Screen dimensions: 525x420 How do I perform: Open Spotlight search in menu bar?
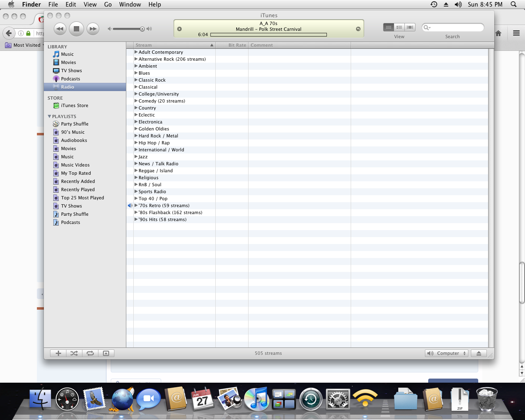tap(514, 5)
